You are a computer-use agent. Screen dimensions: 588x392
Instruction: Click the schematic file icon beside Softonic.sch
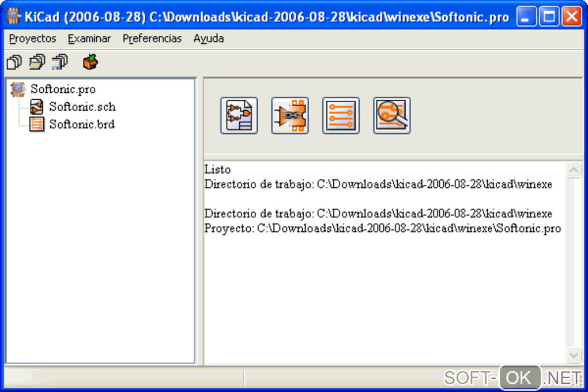coord(37,107)
